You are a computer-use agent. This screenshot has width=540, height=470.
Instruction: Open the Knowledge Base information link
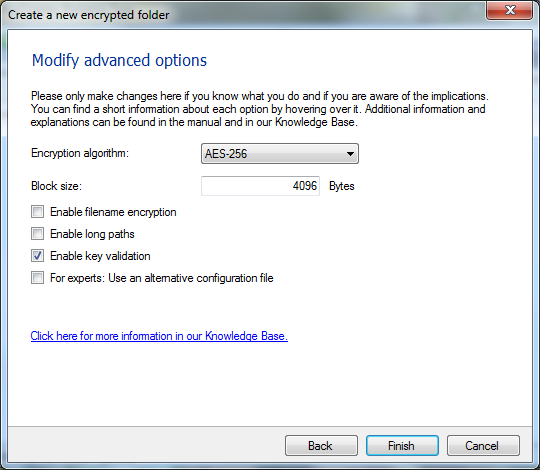159,336
